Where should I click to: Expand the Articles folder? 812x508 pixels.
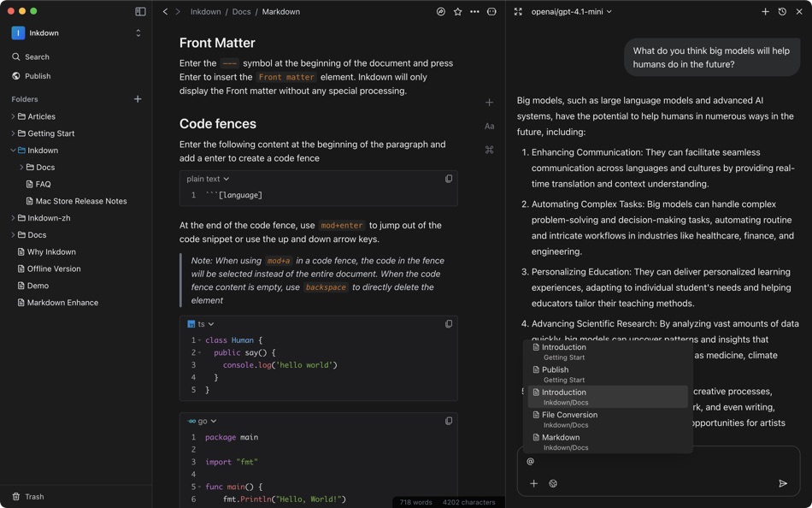(13, 116)
